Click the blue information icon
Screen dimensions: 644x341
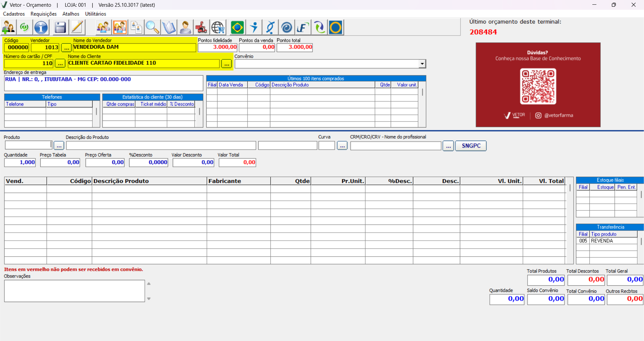tap(41, 27)
